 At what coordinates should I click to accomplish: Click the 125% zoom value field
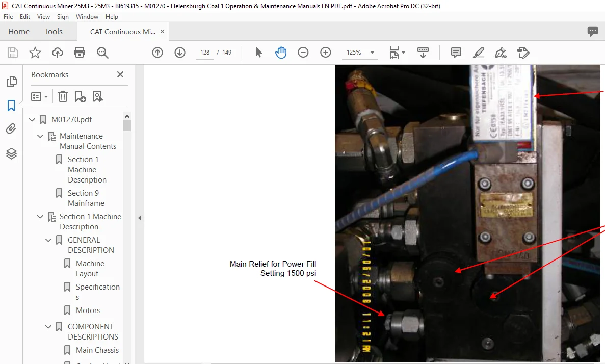tap(354, 53)
